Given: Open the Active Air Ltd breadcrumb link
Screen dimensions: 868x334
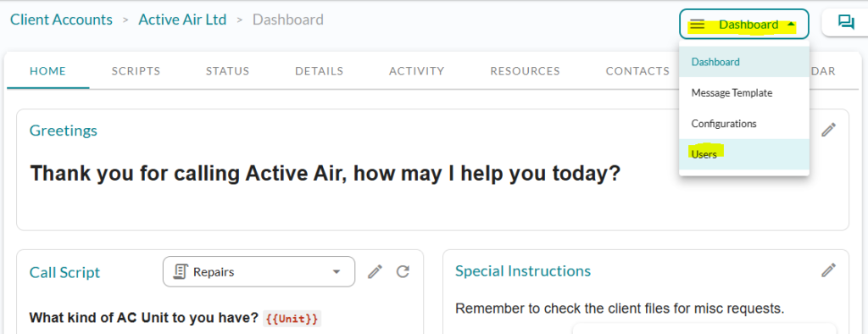Looking at the screenshot, I should pos(182,20).
